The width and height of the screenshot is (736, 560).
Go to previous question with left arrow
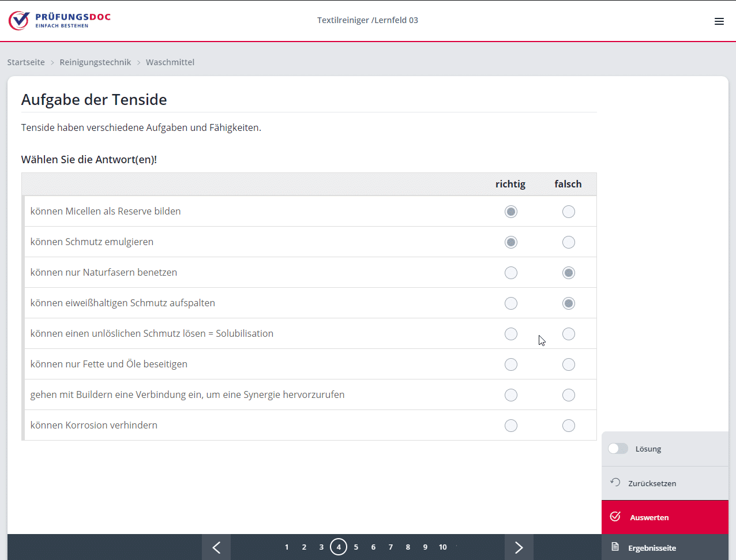(216, 547)
